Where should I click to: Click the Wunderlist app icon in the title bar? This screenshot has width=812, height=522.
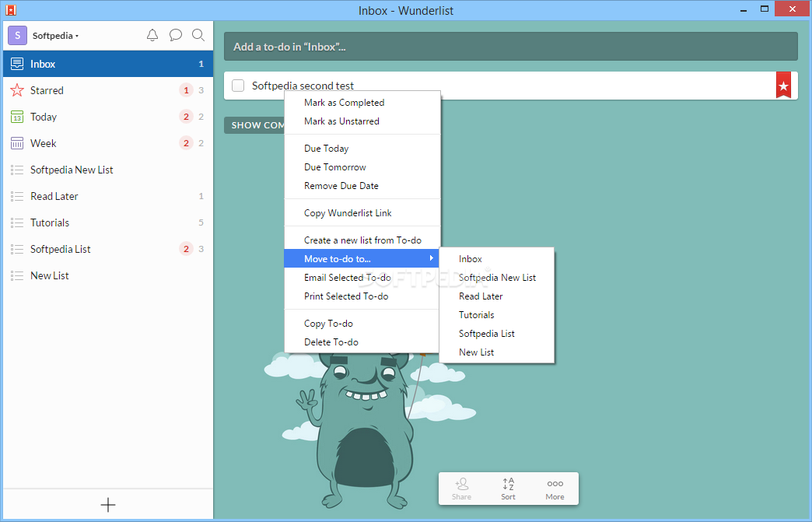[10, 10]
